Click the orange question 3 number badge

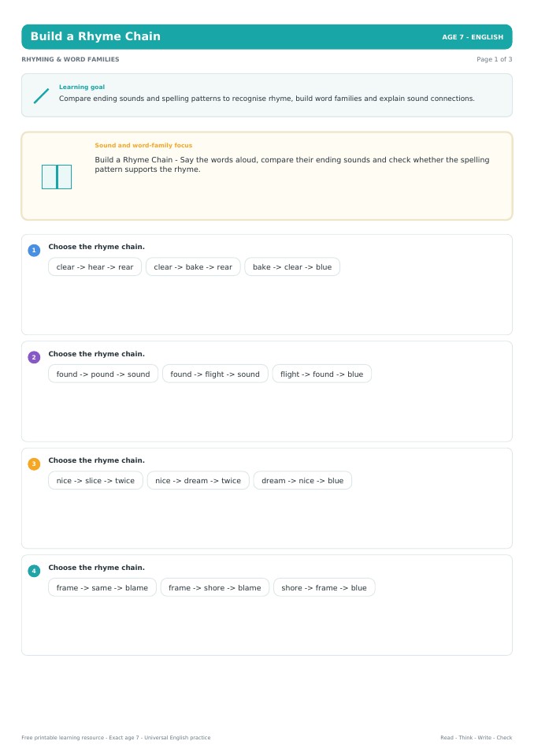tap(34, 464)
